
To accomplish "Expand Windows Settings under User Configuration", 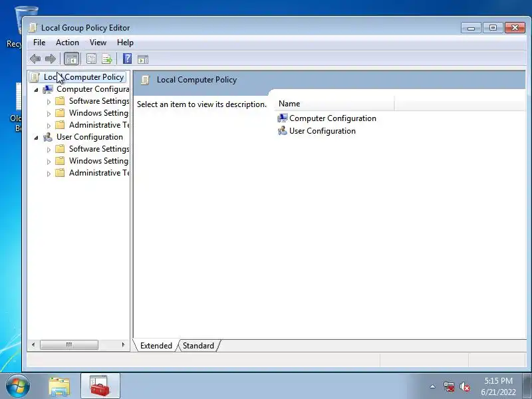I will pyautogui.click(x=49, y=162).
